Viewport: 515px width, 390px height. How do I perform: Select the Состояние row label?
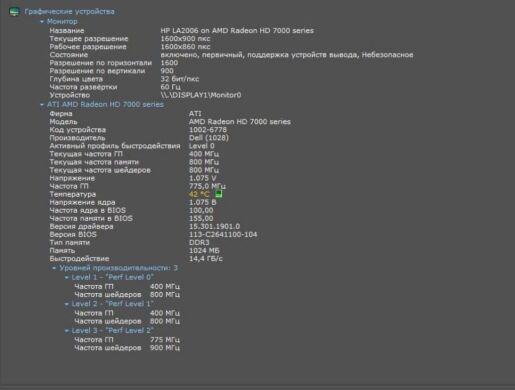click(69, 55)
